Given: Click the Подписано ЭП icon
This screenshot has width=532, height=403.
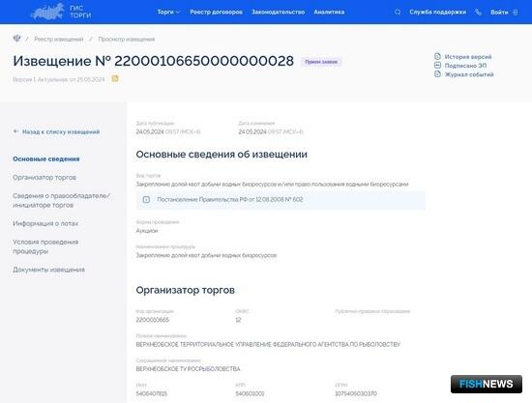Looking at the screenshot, I should (x=437, y=65).
